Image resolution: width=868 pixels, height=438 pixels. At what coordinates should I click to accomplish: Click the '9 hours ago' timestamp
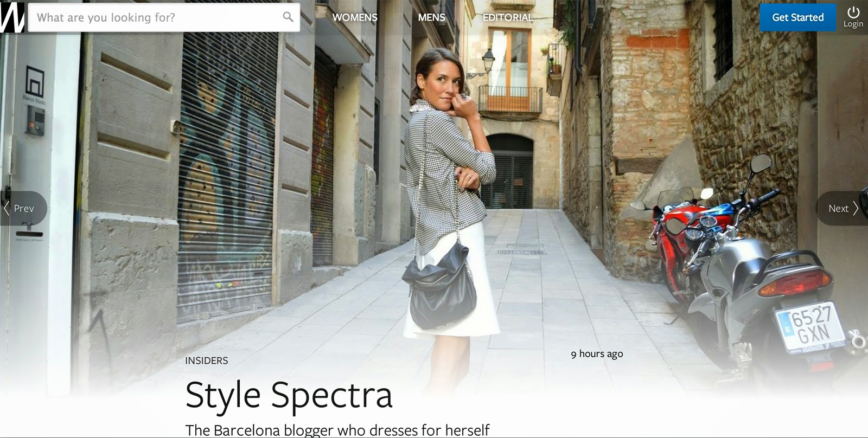[597, 354]
